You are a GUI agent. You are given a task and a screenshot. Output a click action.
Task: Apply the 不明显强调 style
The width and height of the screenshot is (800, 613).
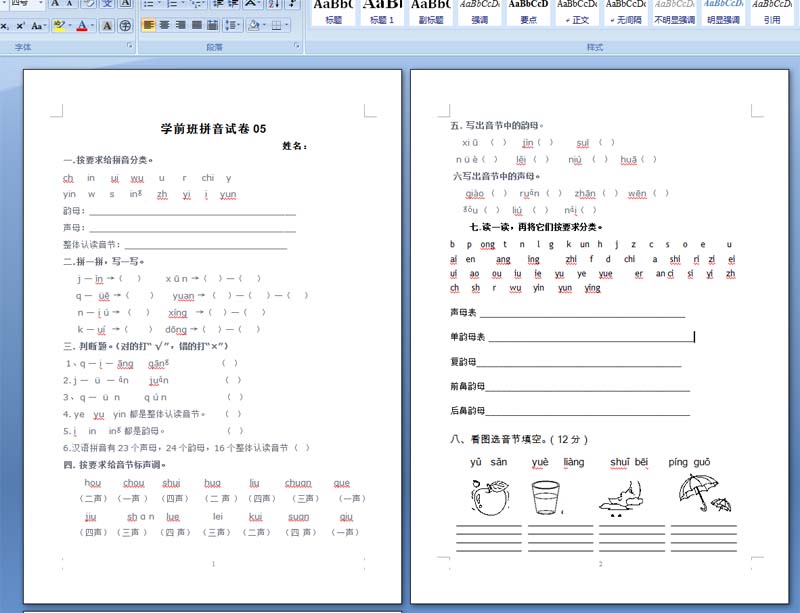674,12
